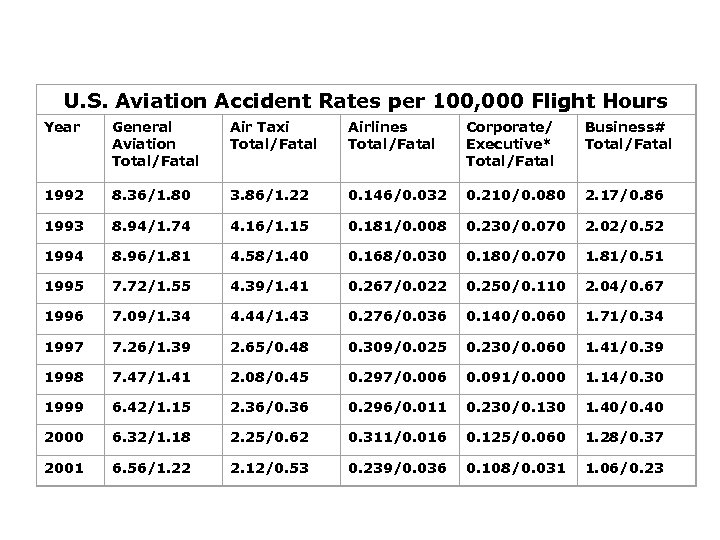The width and height of the screenshot is (720, 540).
Task: Click the Business# Total/Fatal header
Action: tap(628, 135)
